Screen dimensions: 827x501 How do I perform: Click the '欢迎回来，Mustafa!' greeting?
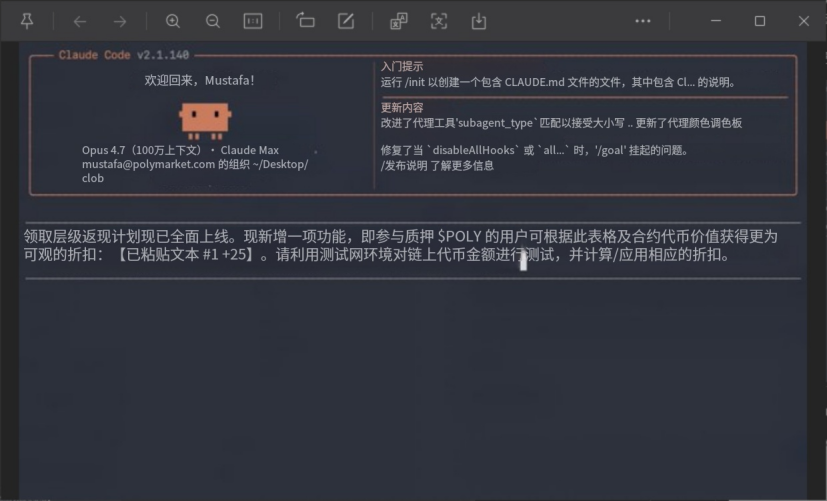(199, 81)
